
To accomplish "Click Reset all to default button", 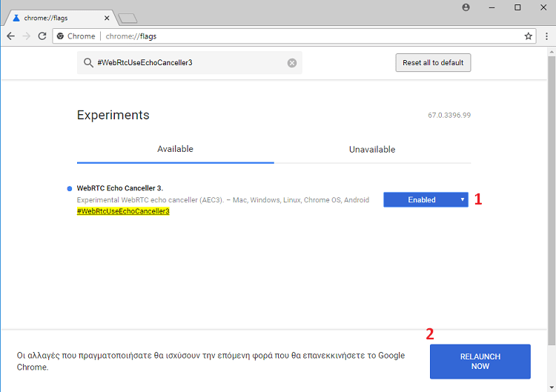I will click(433, 63).
